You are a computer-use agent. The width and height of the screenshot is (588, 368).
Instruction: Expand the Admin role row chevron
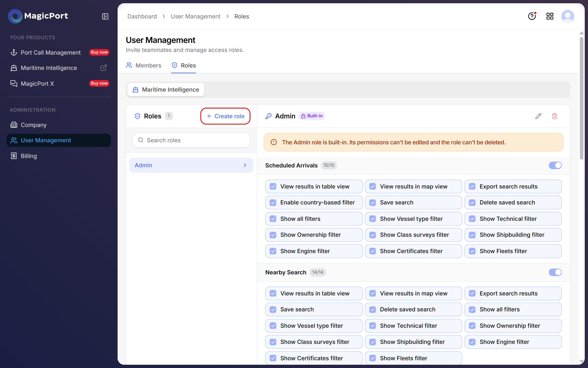tap(245, 165)
